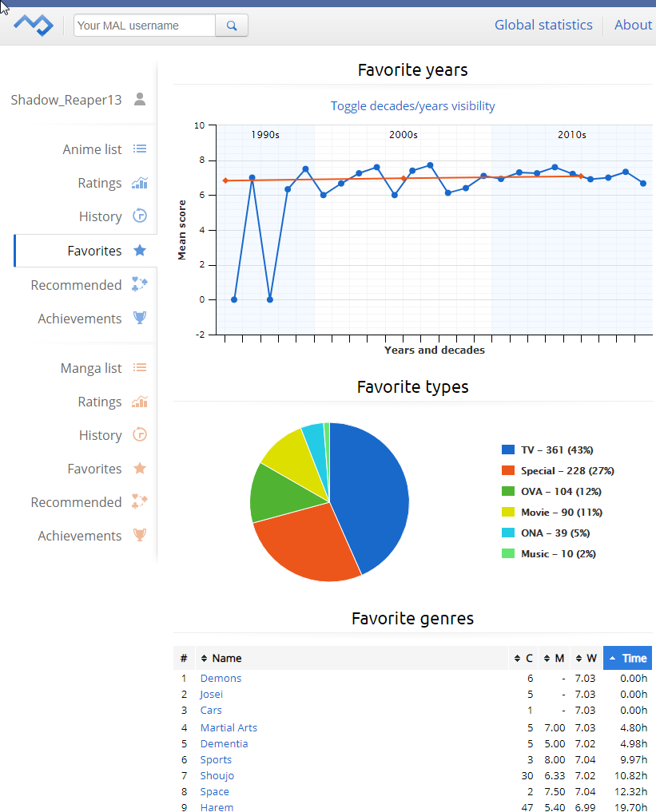Open the About page
This screenshot has height=812, width=656.
point(633,25)
